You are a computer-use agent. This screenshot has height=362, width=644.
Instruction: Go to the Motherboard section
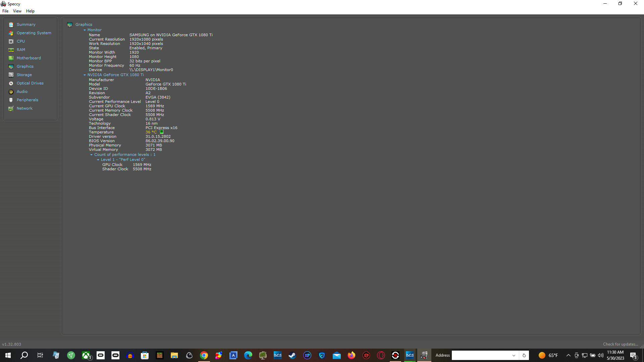[29, 58]
